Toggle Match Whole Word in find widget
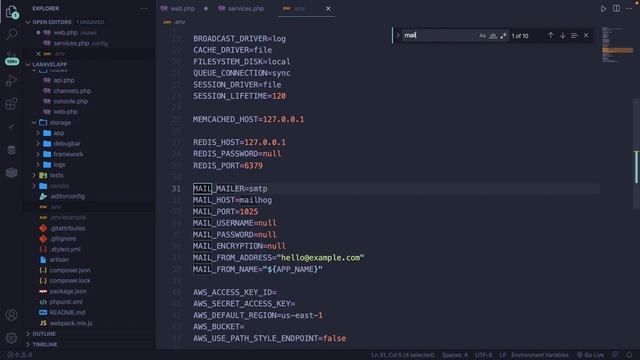 pyautogui.click(x=493, y=36)
